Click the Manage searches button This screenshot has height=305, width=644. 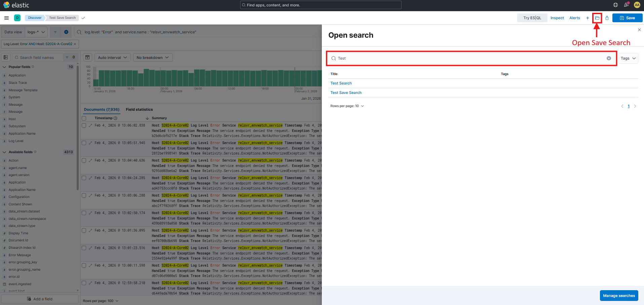[x=619, y=296]
